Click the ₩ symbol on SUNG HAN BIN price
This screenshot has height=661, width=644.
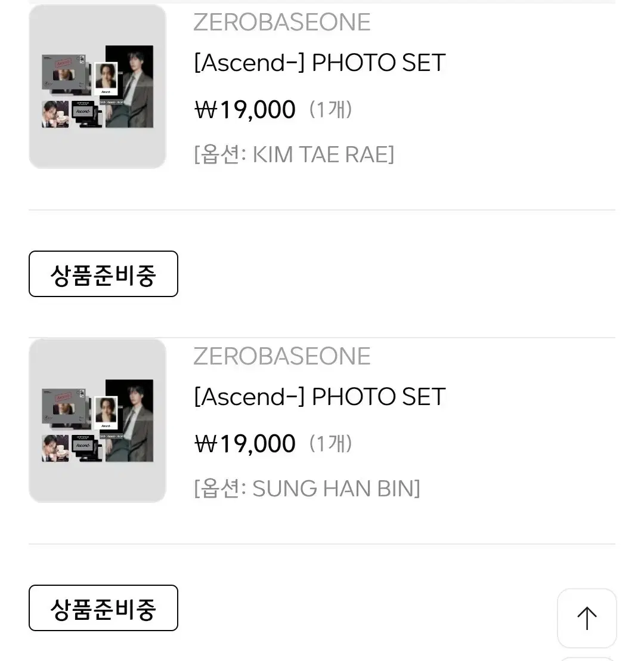[206, 444]
